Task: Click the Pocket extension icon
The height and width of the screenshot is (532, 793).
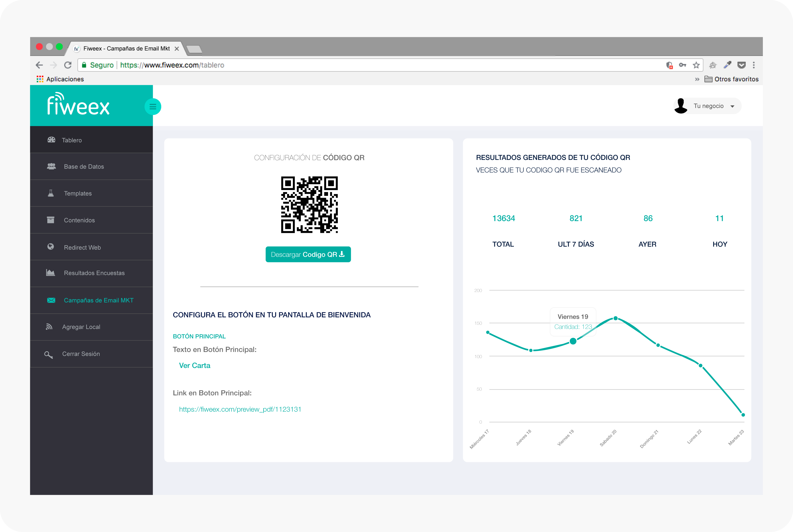Action: [x=741, y=65]
